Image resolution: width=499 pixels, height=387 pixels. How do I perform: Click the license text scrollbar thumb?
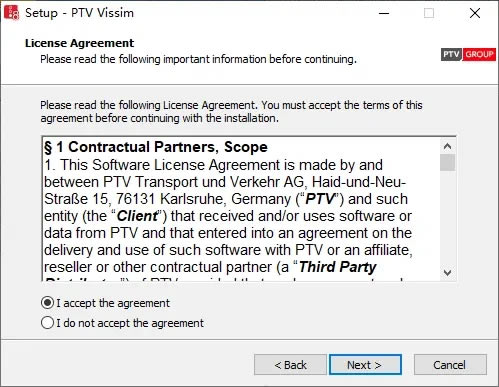pos(448,162)
